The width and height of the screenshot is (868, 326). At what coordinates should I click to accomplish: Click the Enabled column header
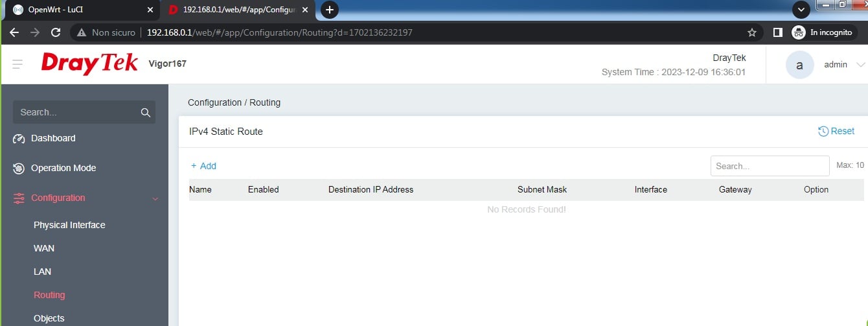[x=263, y=190]
